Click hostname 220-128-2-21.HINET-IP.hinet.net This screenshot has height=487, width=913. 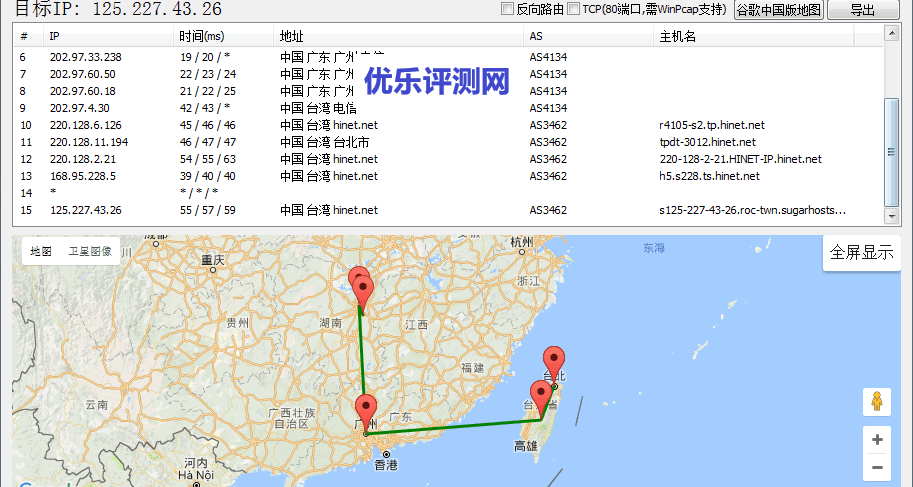coord(740,159)
